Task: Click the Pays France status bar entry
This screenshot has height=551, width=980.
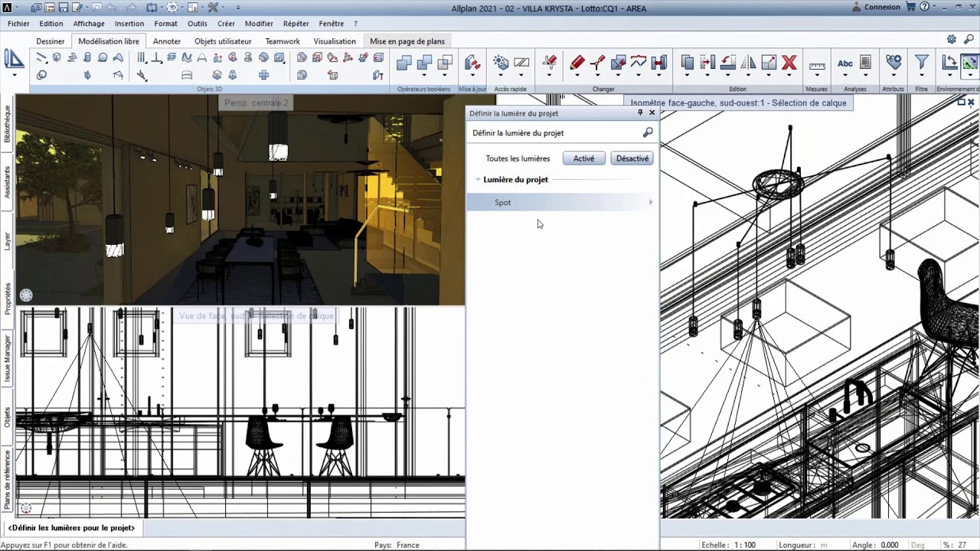Action: 397,545
